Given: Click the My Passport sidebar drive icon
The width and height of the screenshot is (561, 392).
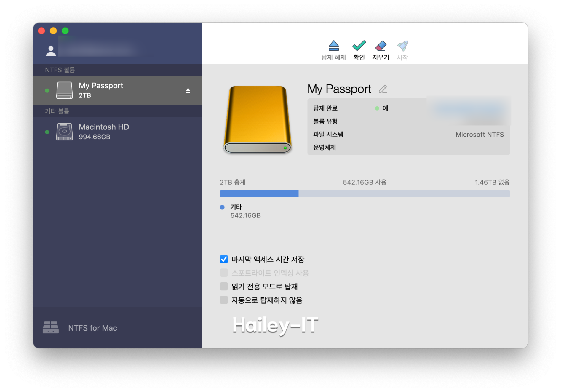Looking at the screenshot, I should 65,90.
